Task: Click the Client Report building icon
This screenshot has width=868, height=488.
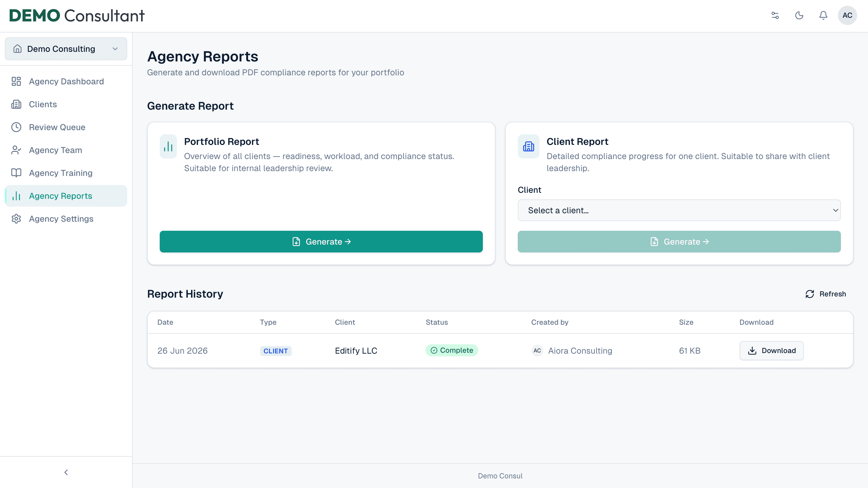Action: (x=528, y=146)
